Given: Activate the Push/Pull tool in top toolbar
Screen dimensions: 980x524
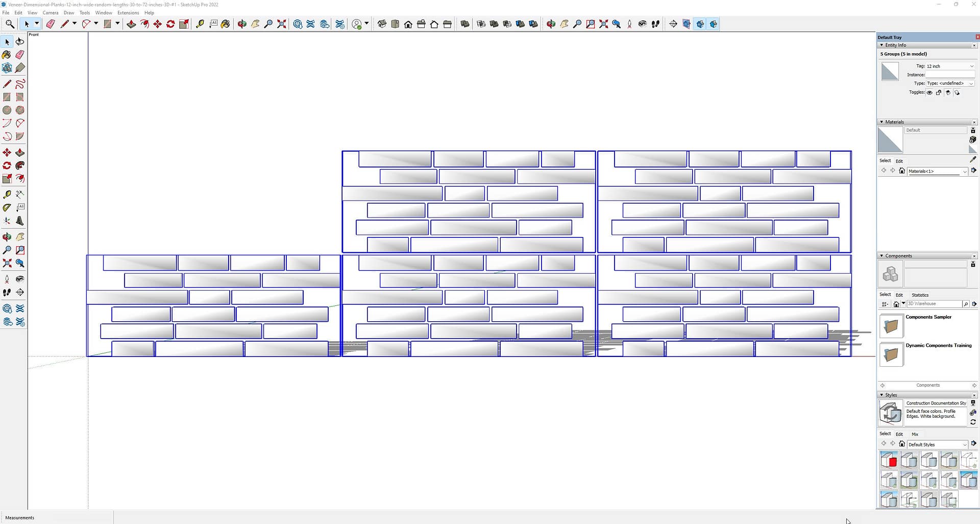Looking at the screenshot, I should [131, 24].
